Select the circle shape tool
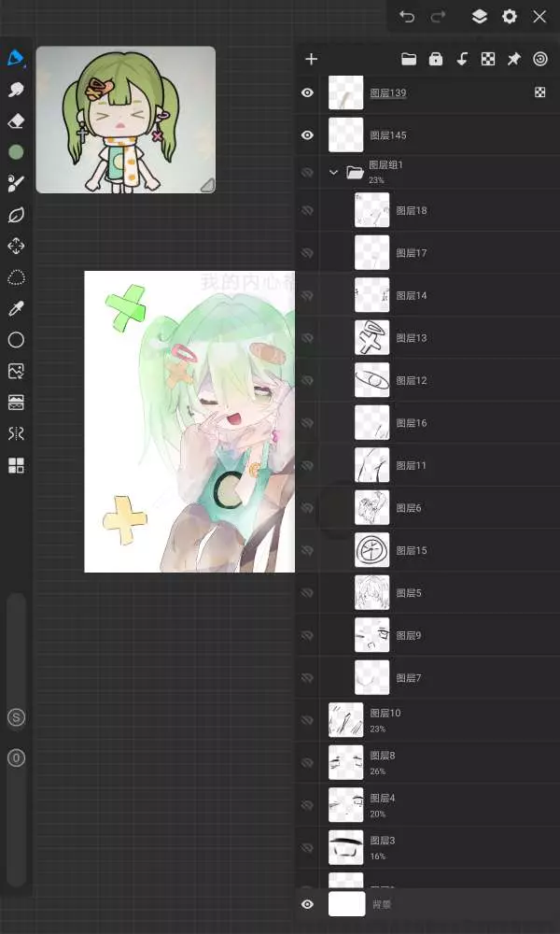560x934 pixels. pos(16,340)
